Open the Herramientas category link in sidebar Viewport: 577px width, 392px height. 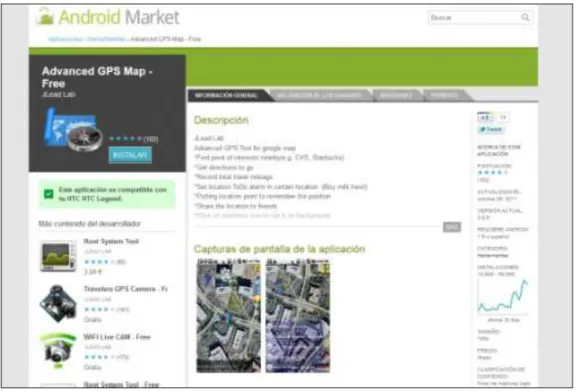492,255
